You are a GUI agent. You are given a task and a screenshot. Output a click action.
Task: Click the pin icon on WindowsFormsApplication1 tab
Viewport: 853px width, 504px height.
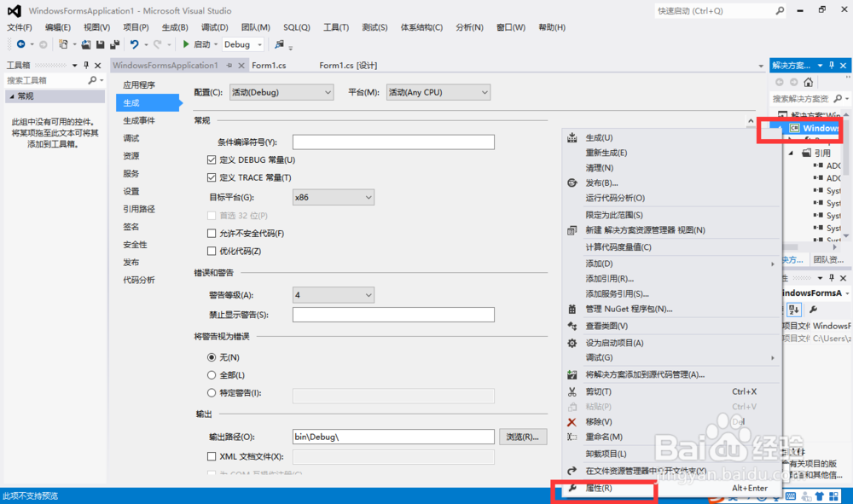pyautogui.click(x=229, y=66)
